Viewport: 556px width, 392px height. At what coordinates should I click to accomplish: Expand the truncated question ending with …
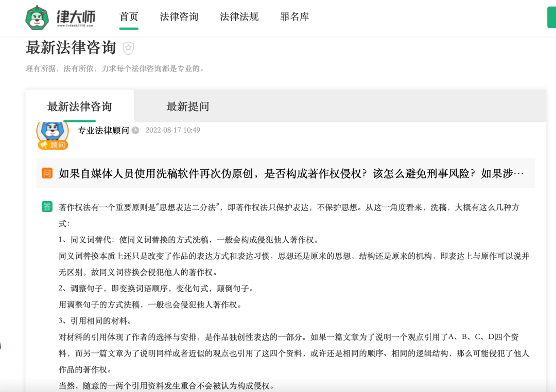(519, 174)
